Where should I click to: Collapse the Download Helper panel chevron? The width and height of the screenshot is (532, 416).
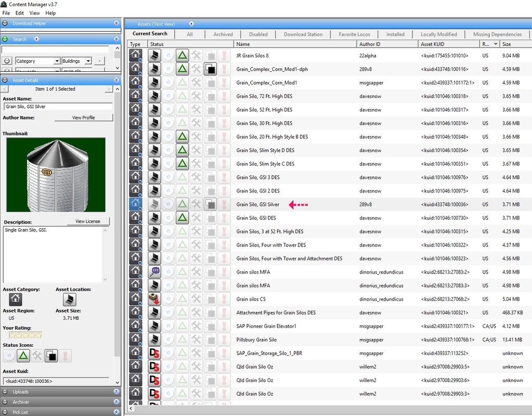click(x=116, y=23)
